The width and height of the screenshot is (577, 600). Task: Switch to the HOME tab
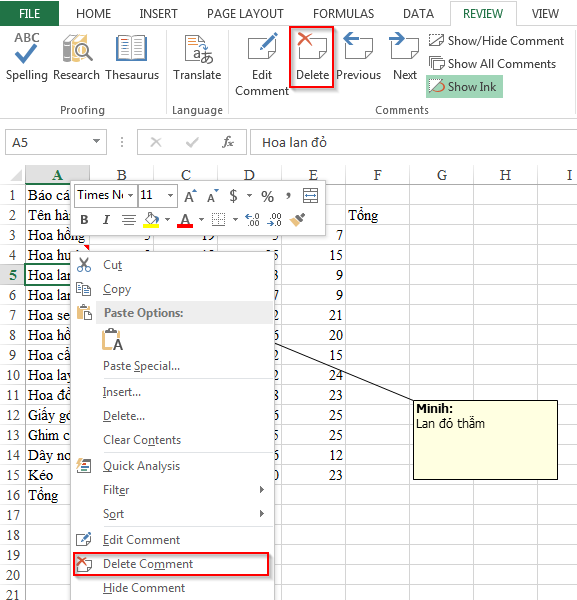[93, 14]
